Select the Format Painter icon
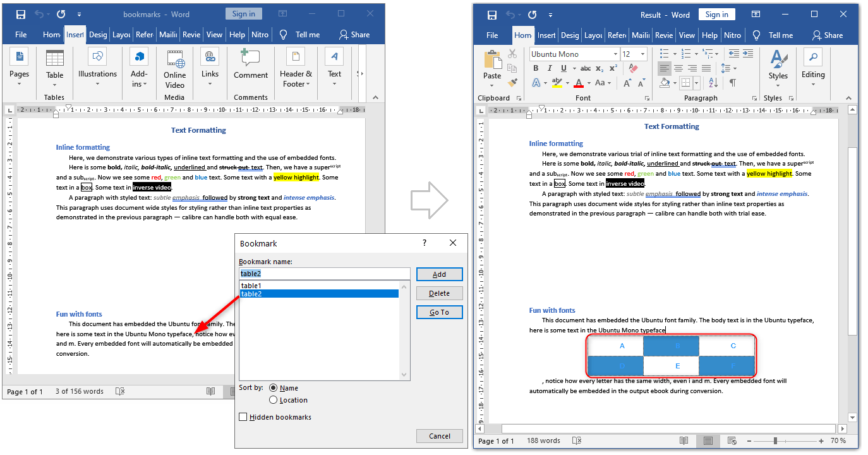This screenshot has height=455, width=868. tap(512, 82)
